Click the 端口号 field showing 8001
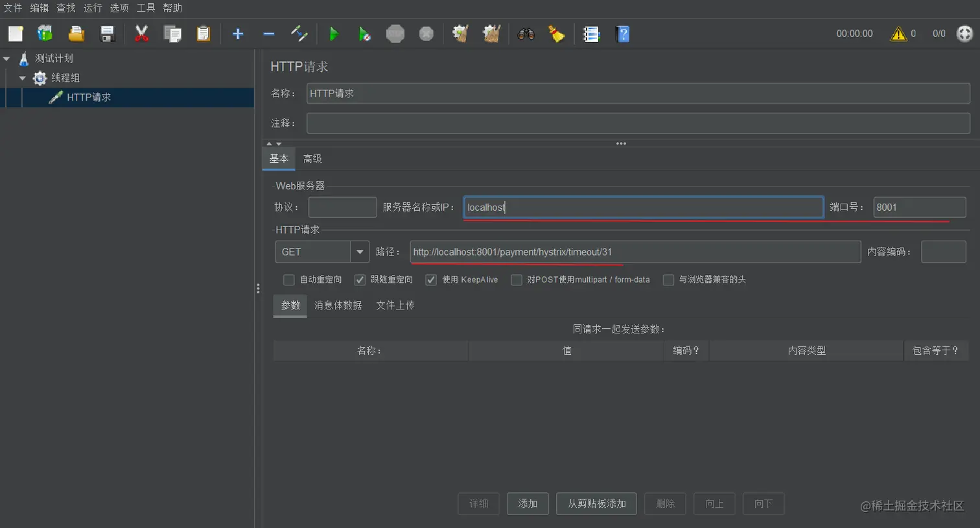Image resolution: width=980 pixels, height=528 pixels. [920, 207]
